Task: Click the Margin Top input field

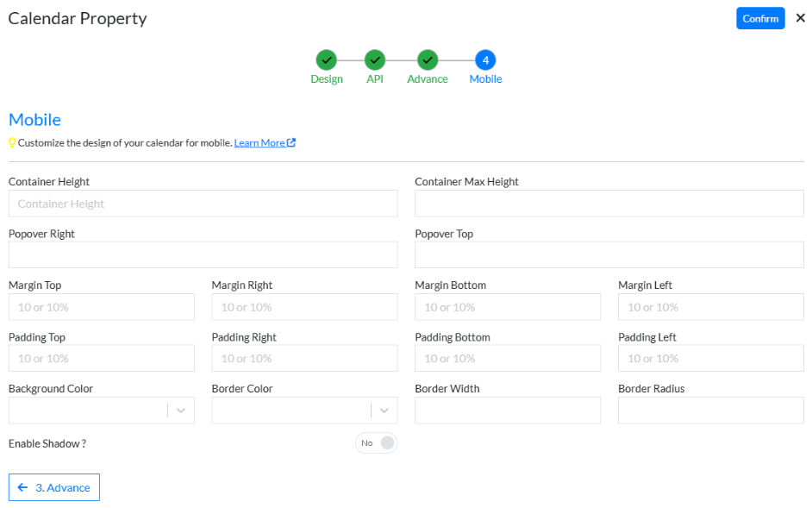Action: point(102,307)
